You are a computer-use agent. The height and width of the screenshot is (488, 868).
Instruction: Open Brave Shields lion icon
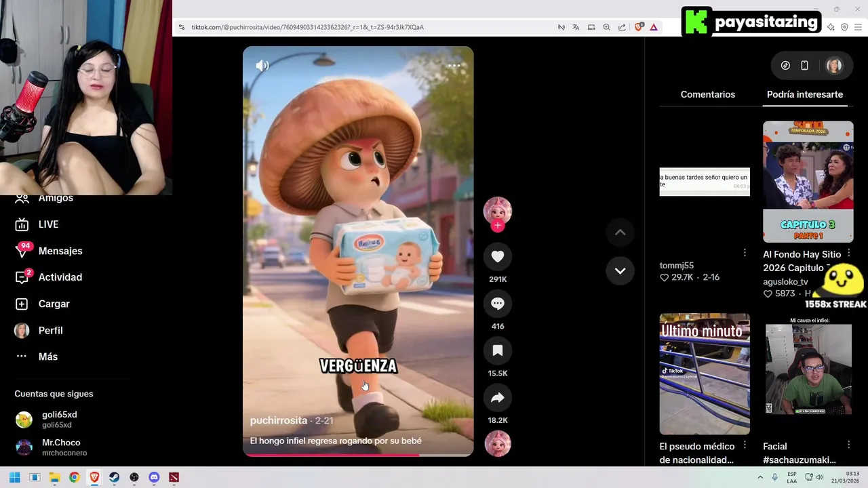coord(638,27)
